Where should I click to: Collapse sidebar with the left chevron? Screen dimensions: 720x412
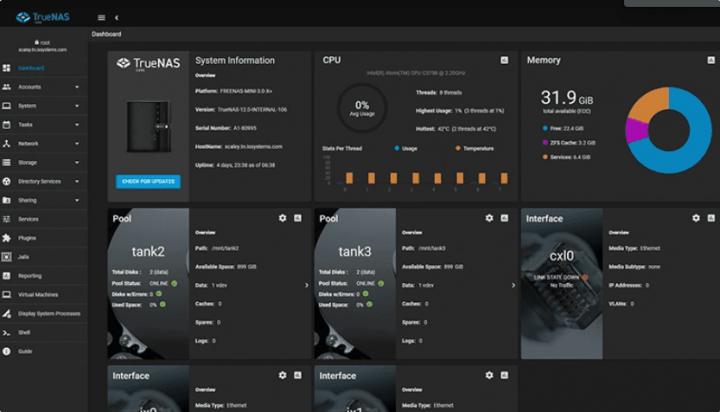[117, 17]
